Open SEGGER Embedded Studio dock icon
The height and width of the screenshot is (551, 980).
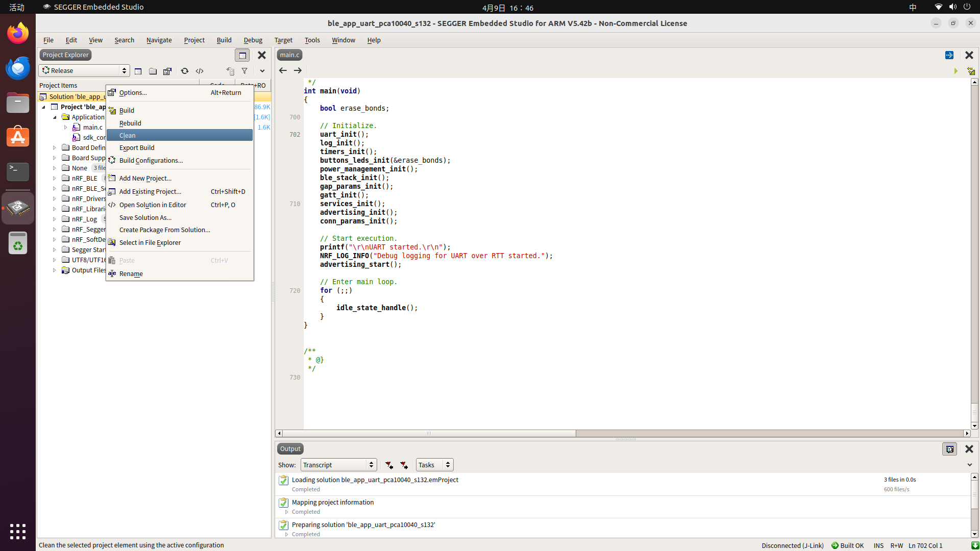click(x=18, y=208)
